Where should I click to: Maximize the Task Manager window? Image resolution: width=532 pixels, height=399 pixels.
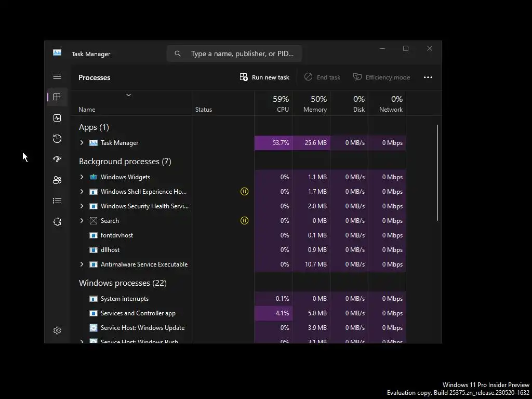pyautogui.click(x=406, y=48)
